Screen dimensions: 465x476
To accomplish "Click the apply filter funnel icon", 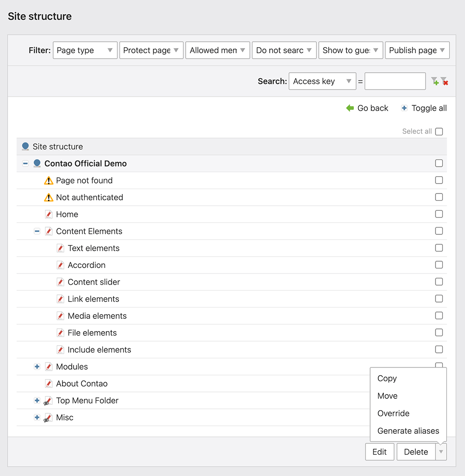I will 435,81.
